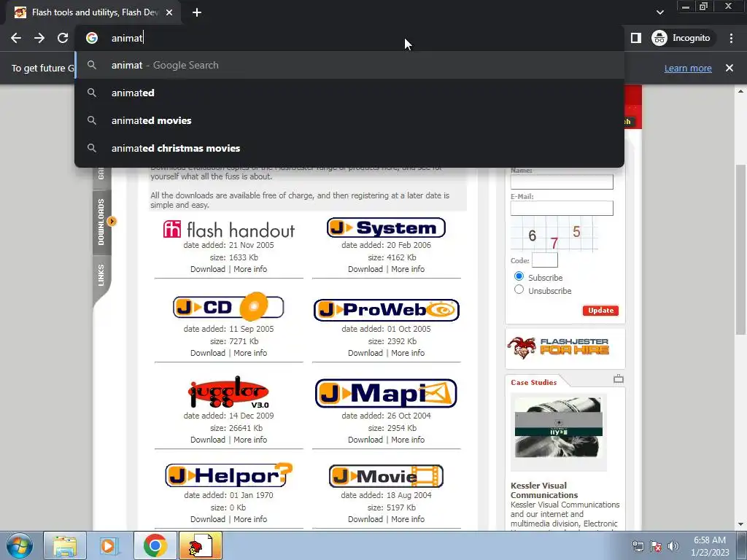Open the JProWeb logo
747x560 pixels.
[x=387, y=310]
